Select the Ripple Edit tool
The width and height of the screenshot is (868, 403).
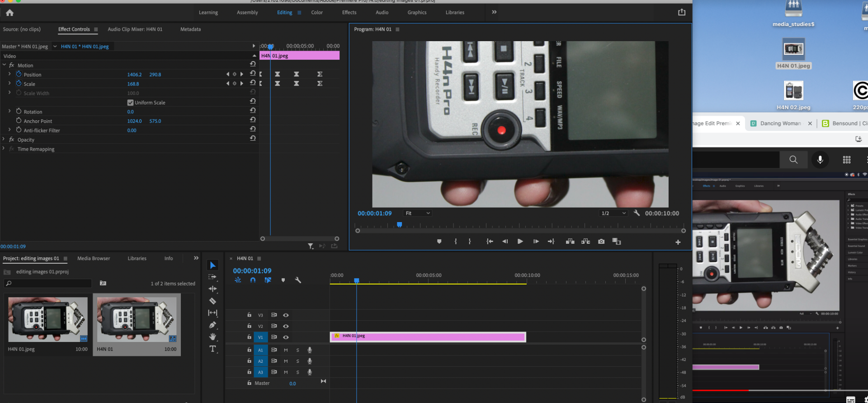pos(212,289)
